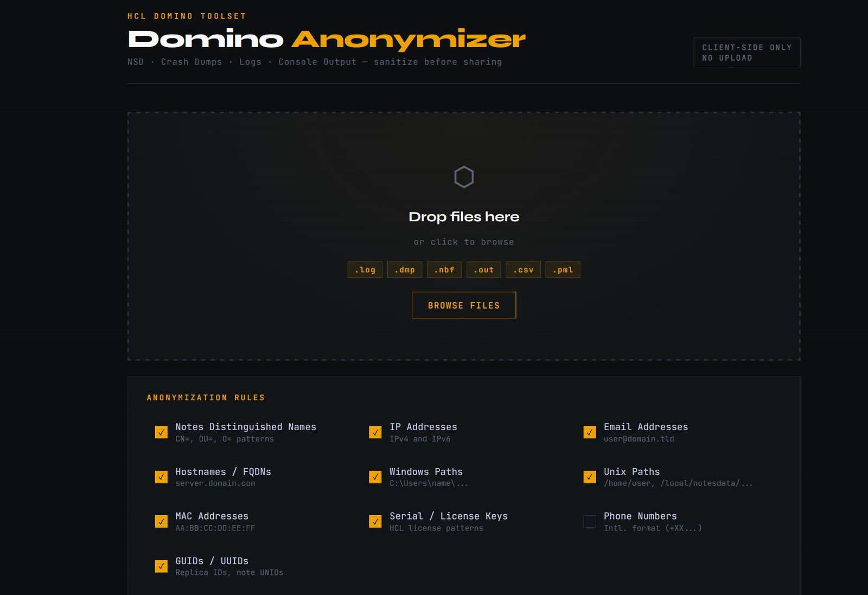The height and width of the screenshot is (595, 868).
Task: Disable Serial / License Keys rule
Action: click(x=375, y=521)
